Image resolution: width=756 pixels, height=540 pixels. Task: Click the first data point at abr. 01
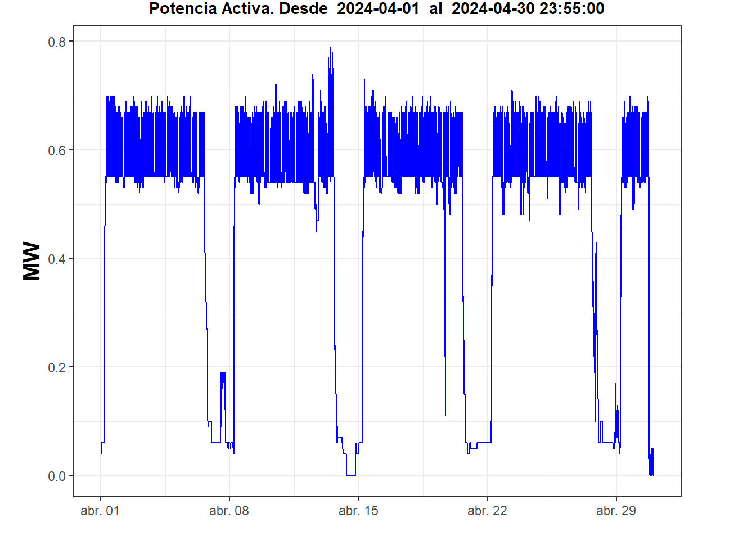(x=101, y=453)
